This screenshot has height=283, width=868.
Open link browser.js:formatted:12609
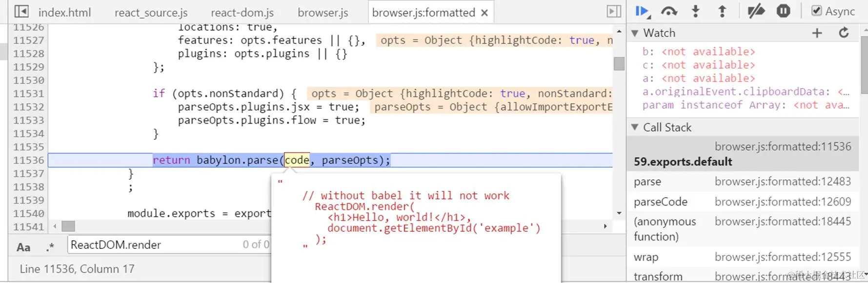[783, 202]
